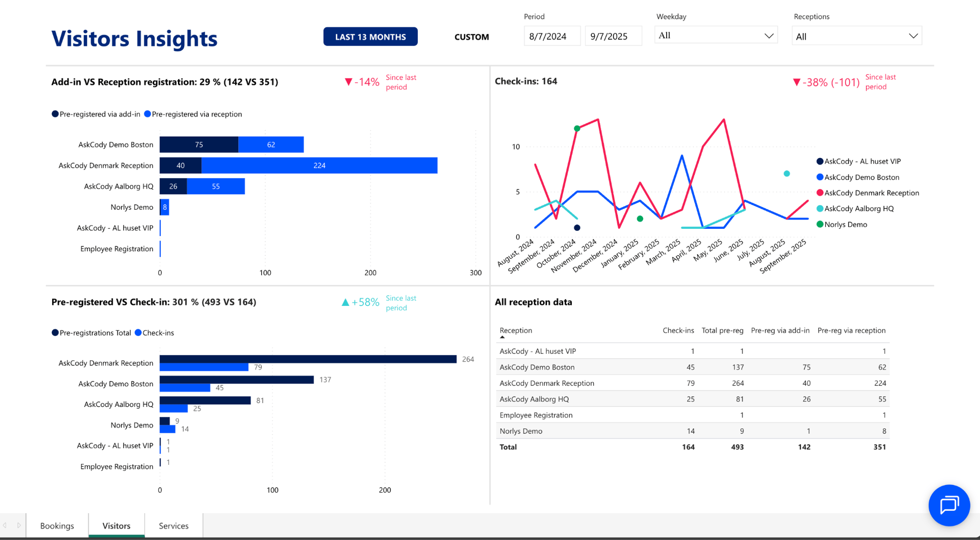Switch to the Services tab
The height and width of the screenshot is (540, 980).
[173, 525]
